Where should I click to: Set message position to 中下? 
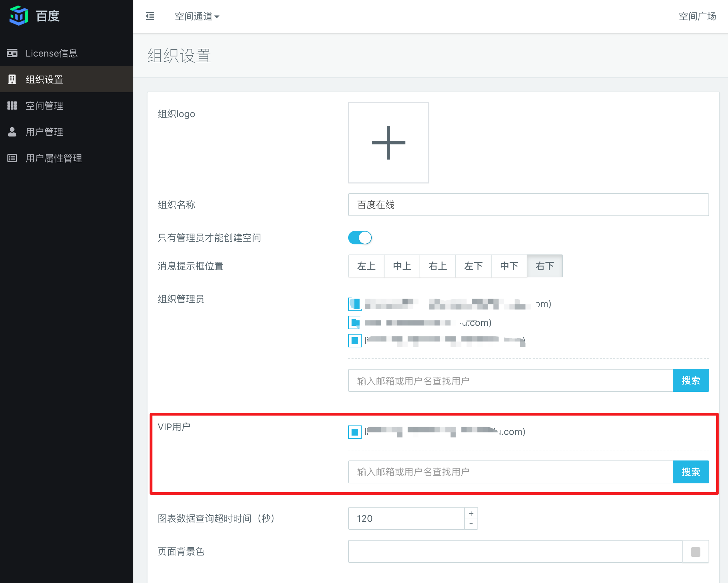tap(509, 266)
